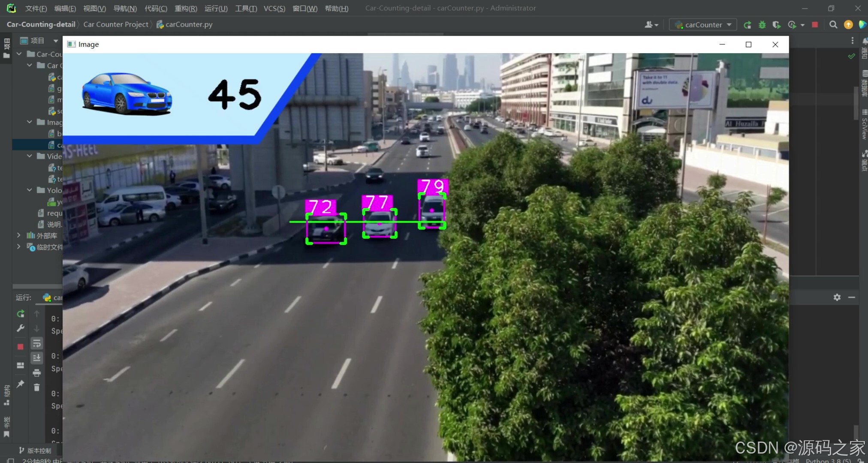The height and width of the screenshot is (463, 868).
Task: Select the 说明 text file in project tree
Action: coord(50,224)
